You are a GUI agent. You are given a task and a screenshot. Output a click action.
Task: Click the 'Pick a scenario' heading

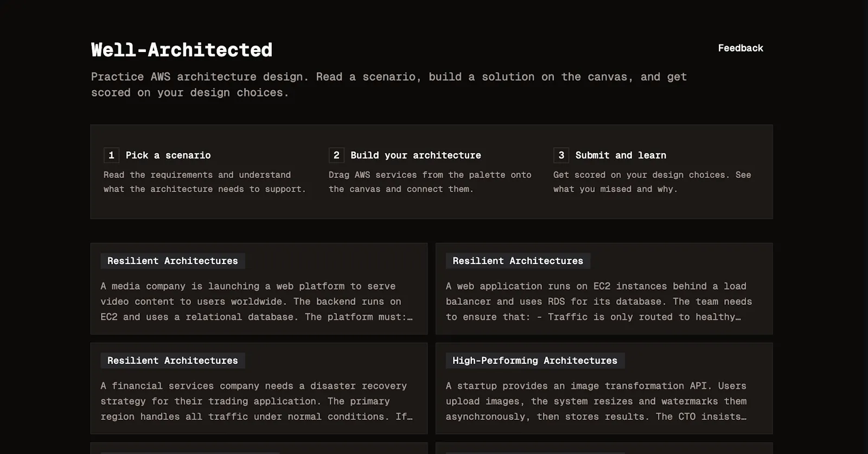(x=168, y=155)
